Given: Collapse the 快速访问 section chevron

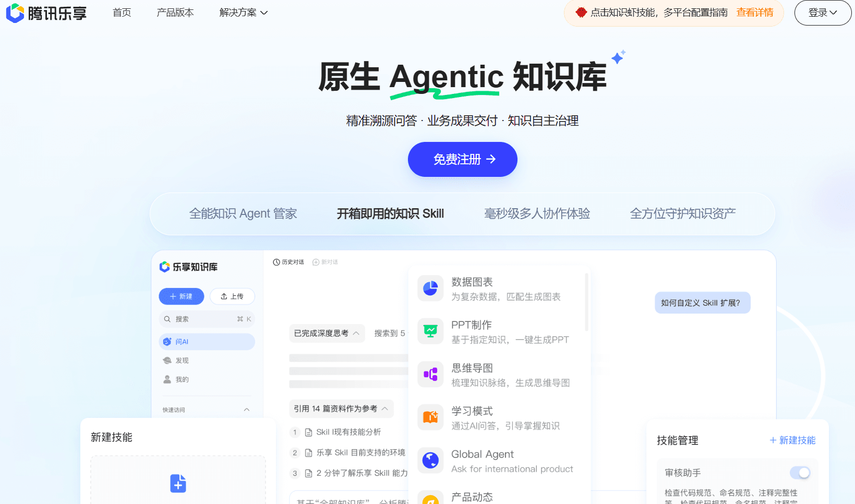Looking at the screenshot, I should pos(247,410).
